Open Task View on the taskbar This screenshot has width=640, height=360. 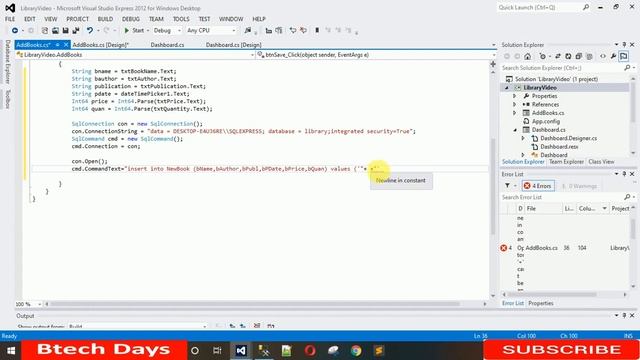pyautogui.click(x=217, y=350)
